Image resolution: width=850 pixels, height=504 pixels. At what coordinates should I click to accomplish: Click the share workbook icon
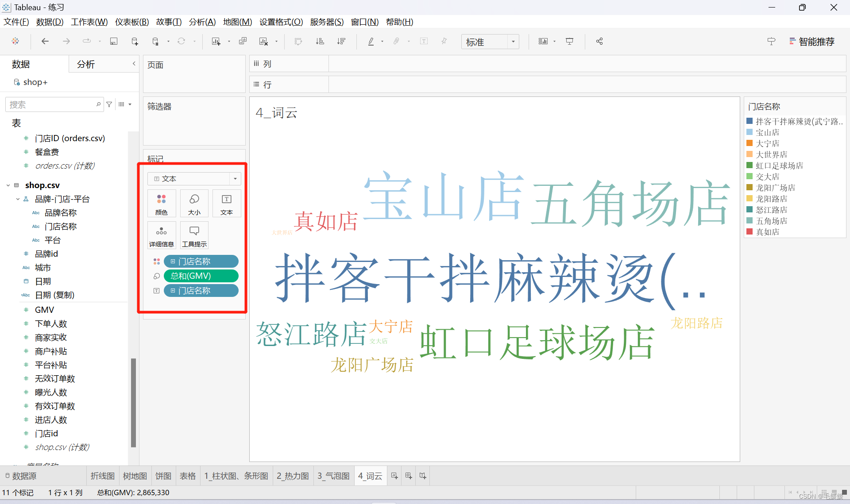pos(599,41)
